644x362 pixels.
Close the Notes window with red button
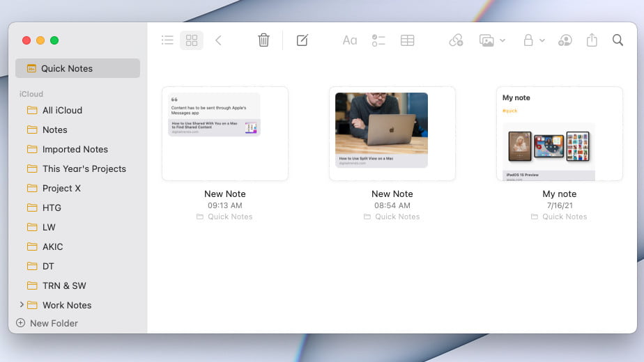point(26,40)
